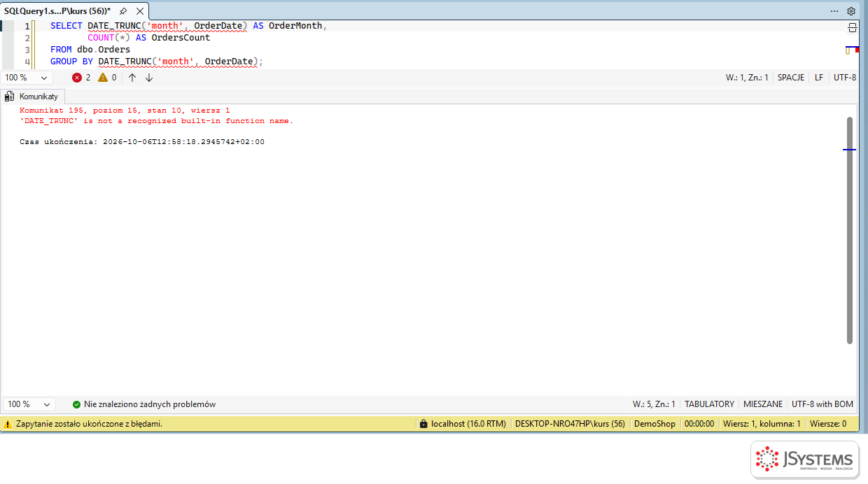Go to previous issue with up arrow
868x484 pixels.
(132, 78)
